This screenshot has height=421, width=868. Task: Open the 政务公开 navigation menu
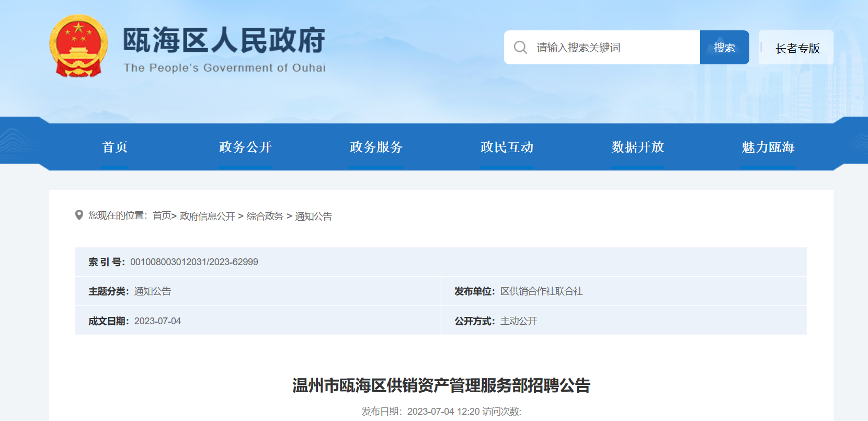(245, 147)
